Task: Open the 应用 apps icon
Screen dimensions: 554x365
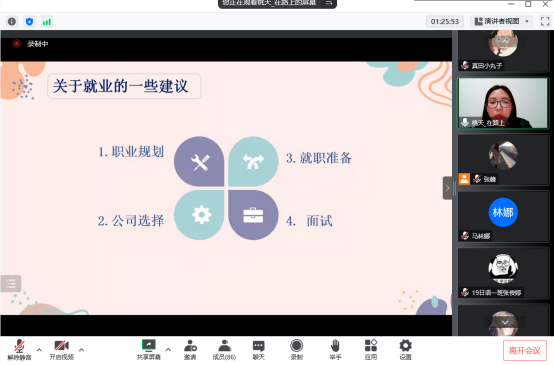Action: (x=371, y=349)
